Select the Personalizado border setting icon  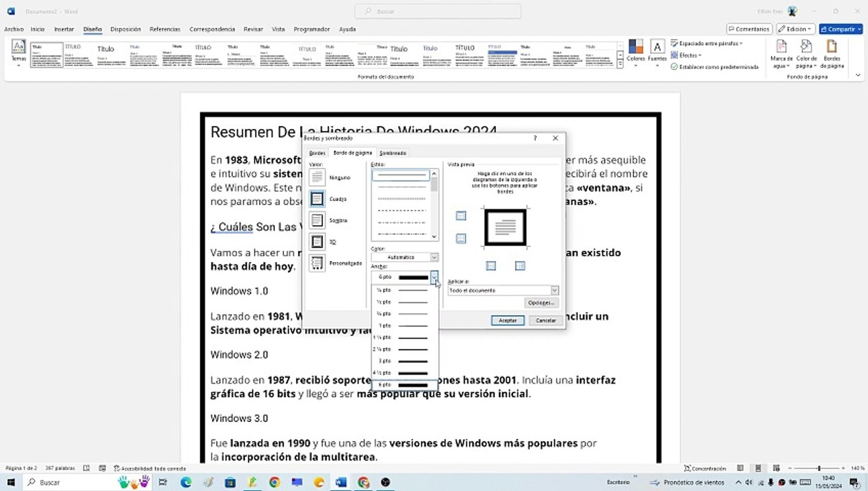(317, 263)
